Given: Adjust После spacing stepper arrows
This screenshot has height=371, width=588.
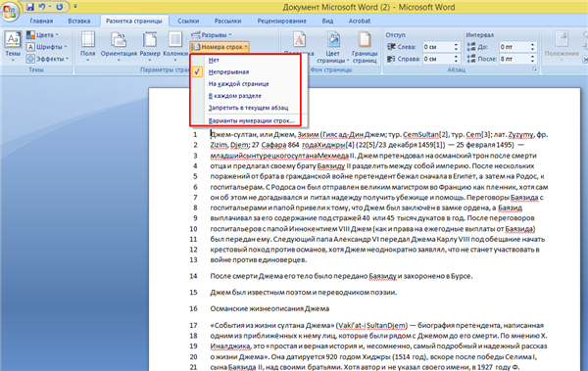Looking at the screenshot, I should point(532,59).
